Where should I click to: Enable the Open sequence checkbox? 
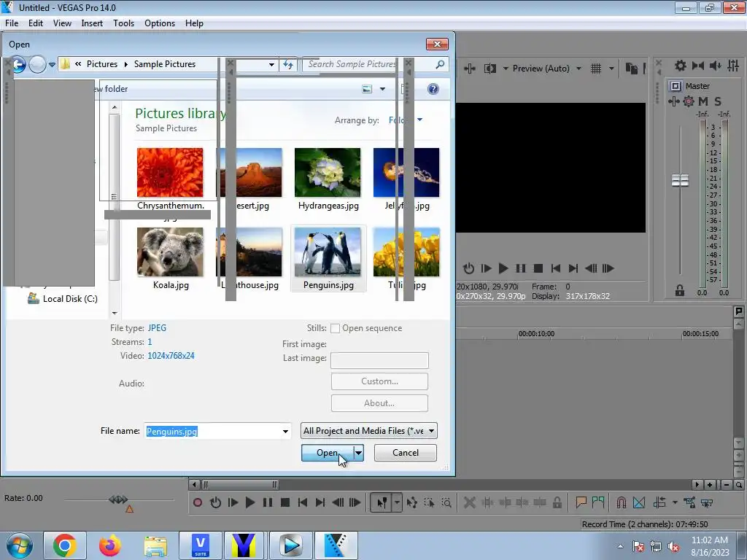point(335,328)
